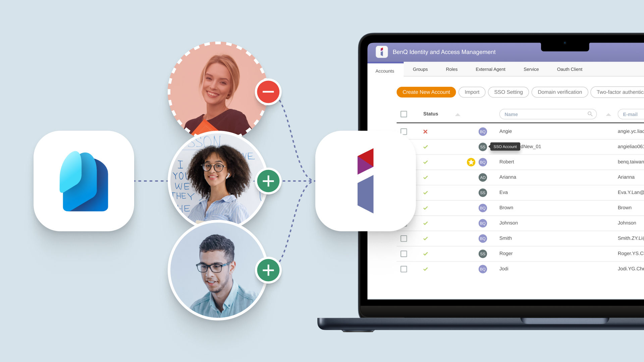Click the green add icon on bottom user
The width and height of the screenshot is (644, 362).
tap(267, 270)
